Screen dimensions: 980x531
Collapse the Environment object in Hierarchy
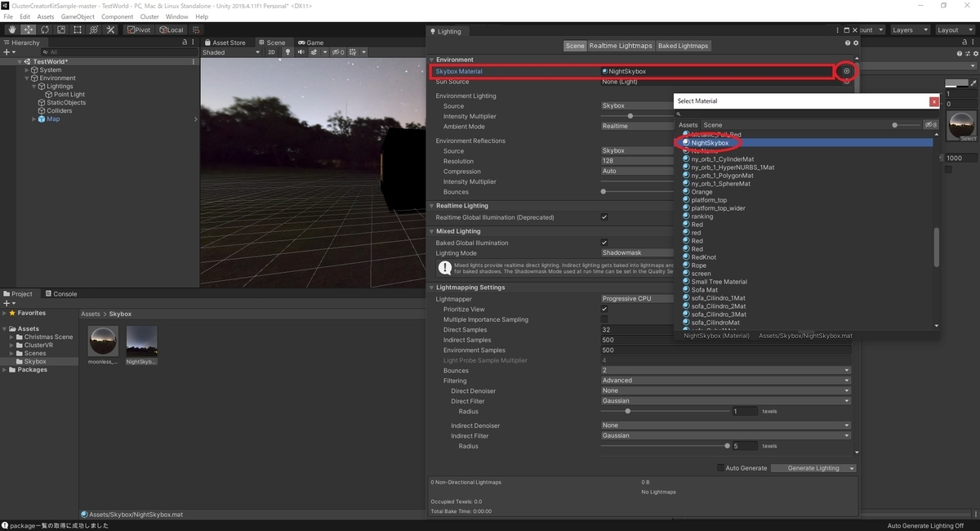pos(27,78)
